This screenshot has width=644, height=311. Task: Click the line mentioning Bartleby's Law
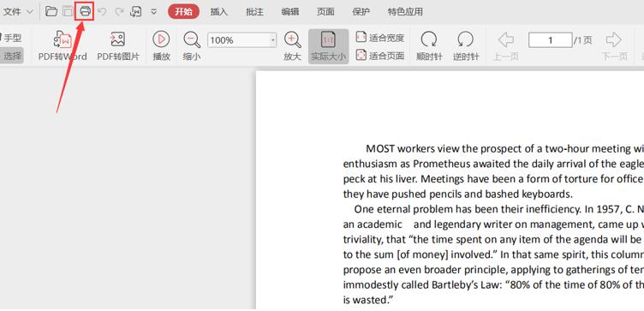(x=493, y=284)
